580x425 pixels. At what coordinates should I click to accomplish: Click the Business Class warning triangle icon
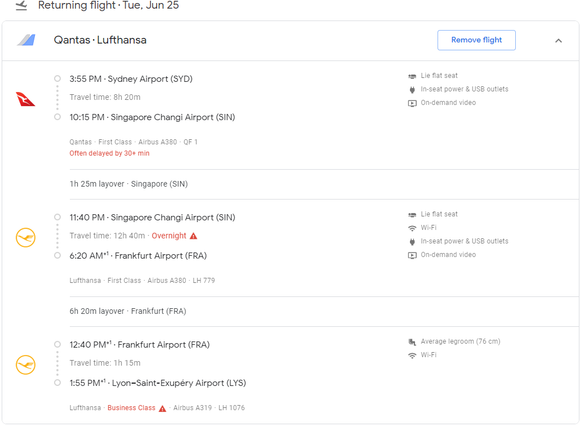pos(162,408)
